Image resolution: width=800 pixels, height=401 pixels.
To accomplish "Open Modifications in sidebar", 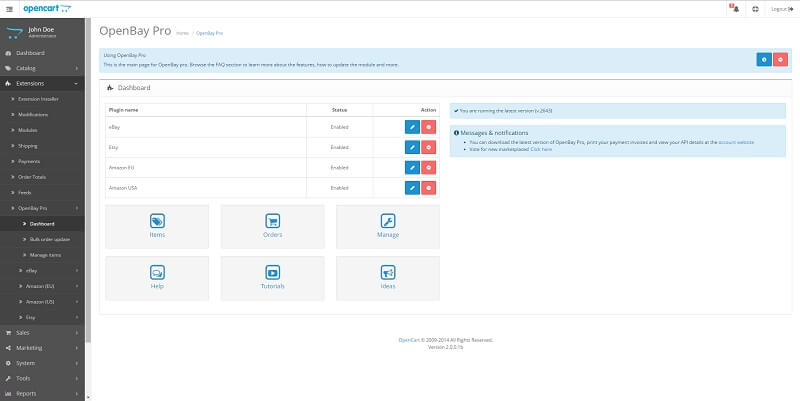I will pos(42,115).
